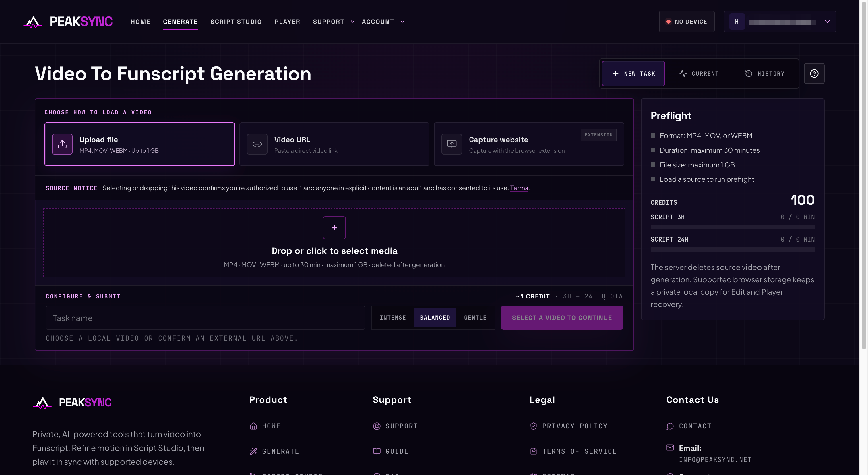Expand the Support menu chevron
This screenshot has height=475, width=868.
pos(353,22)
